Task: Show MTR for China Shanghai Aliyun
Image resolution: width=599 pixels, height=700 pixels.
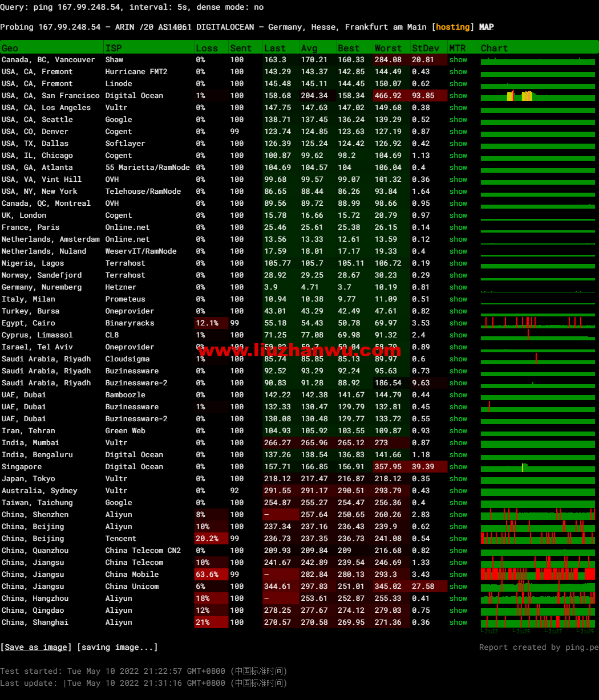Action: tap(458, 622)
